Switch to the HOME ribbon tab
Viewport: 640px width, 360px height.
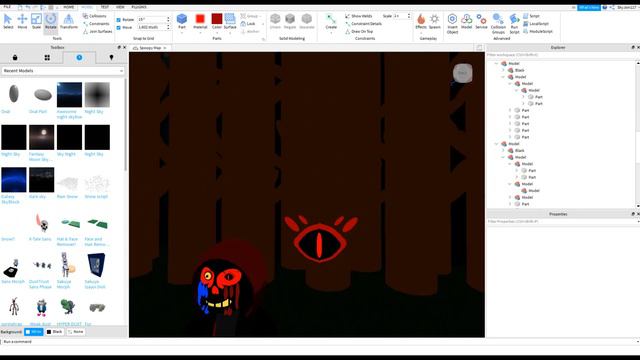point(69,7)
